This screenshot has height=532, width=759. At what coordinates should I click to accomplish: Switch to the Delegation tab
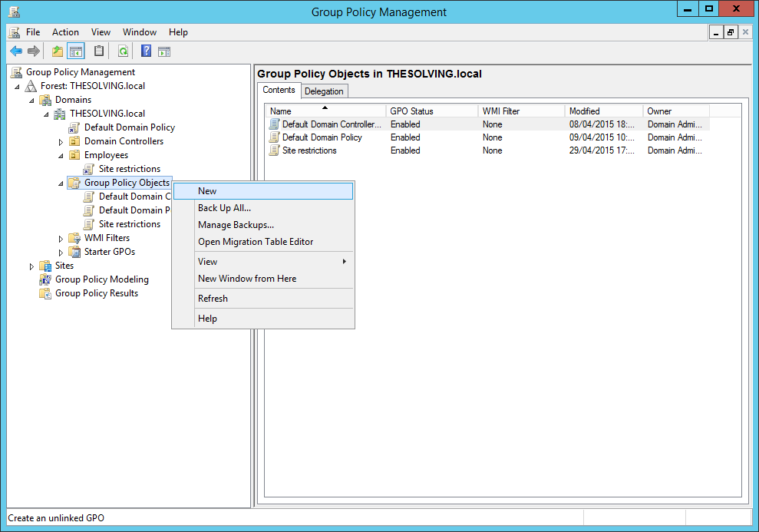tap(324, 91)
